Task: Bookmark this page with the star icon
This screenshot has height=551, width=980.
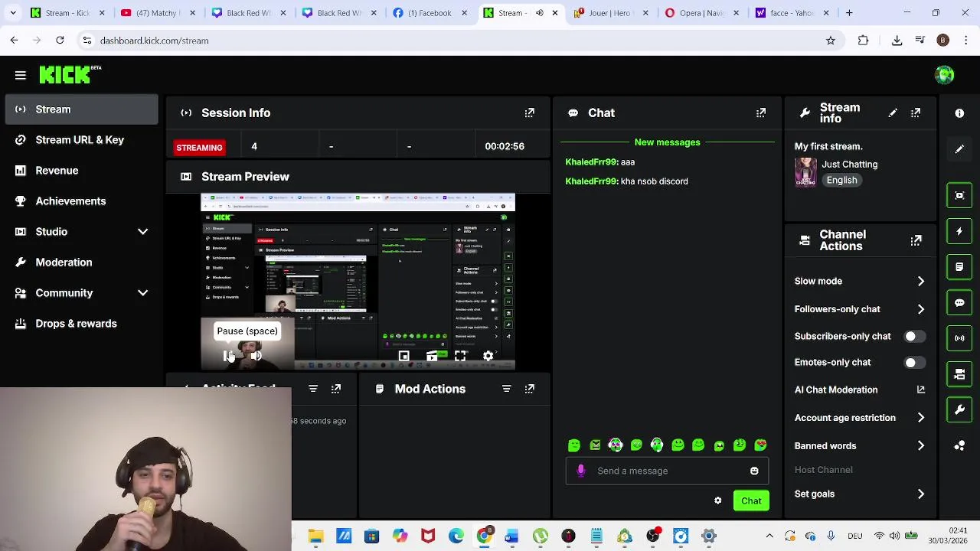Action: [x=831, y=41]
